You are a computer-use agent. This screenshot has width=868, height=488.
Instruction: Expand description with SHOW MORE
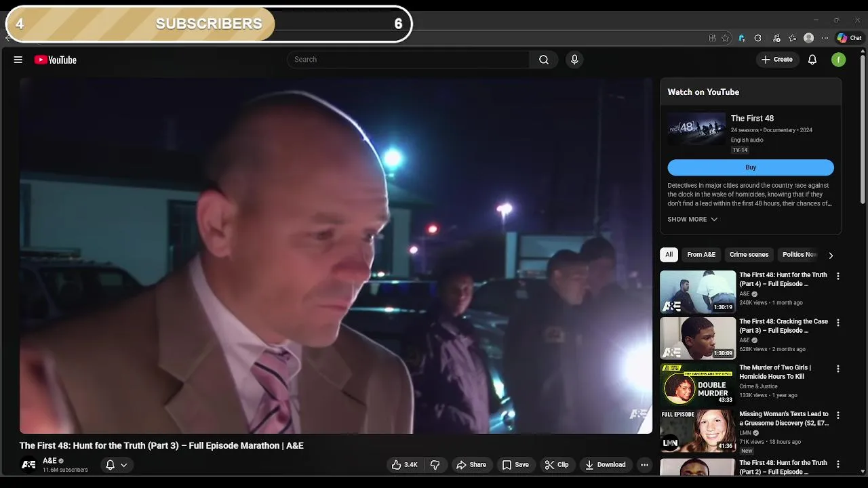point(692,220)
